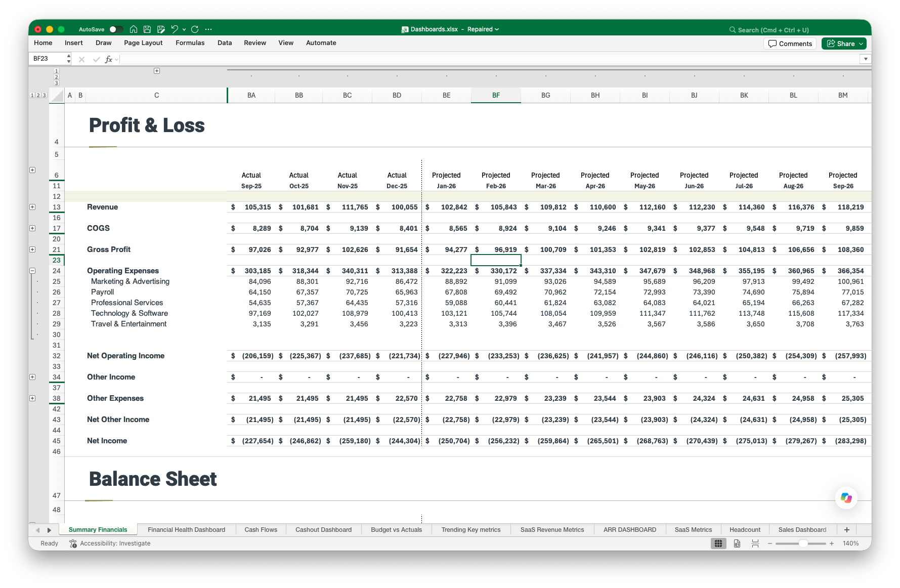900x588 pixels.
Task: Switch to Cash Flows sheet
Action: tap(261, 530)
